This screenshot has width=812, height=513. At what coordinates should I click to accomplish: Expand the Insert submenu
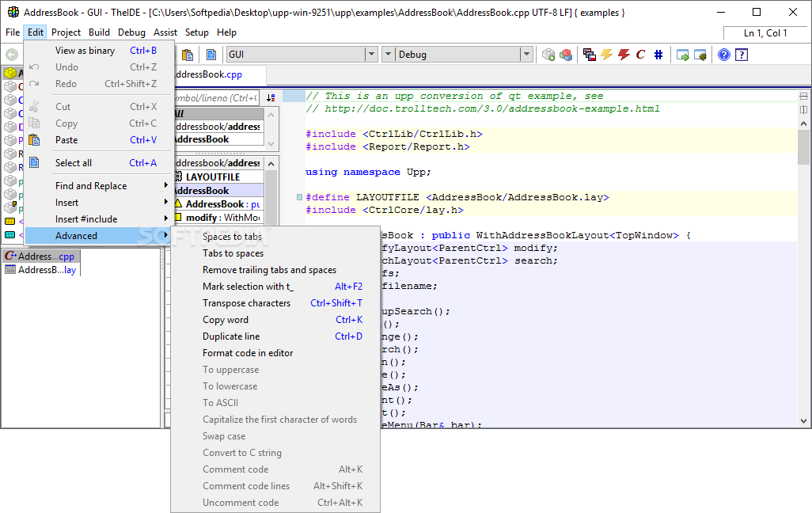(x=99, y=202)
